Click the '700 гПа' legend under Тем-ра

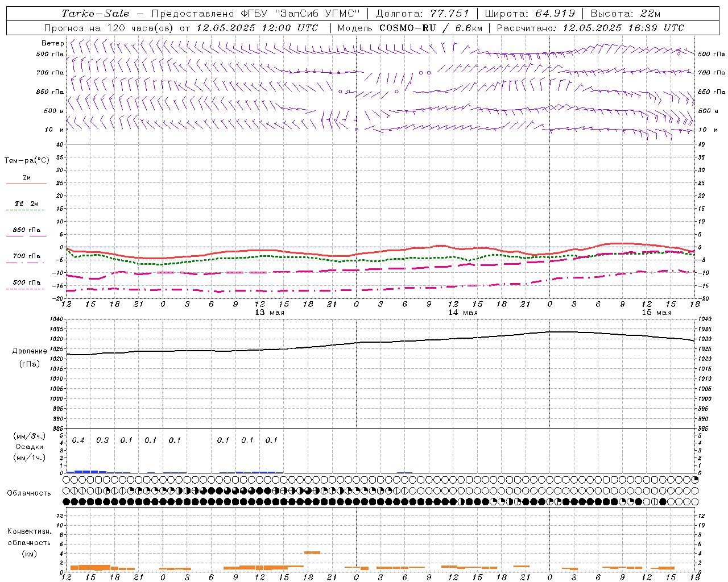pos(27,256)
